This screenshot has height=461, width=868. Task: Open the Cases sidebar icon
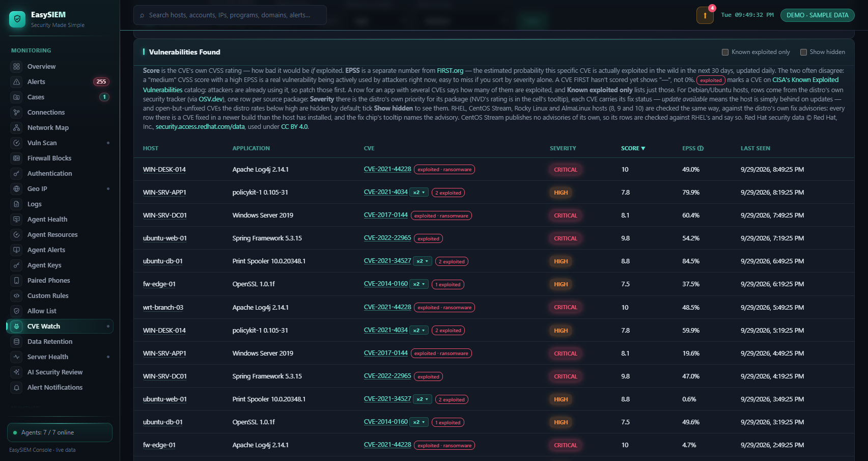(17, 97)
